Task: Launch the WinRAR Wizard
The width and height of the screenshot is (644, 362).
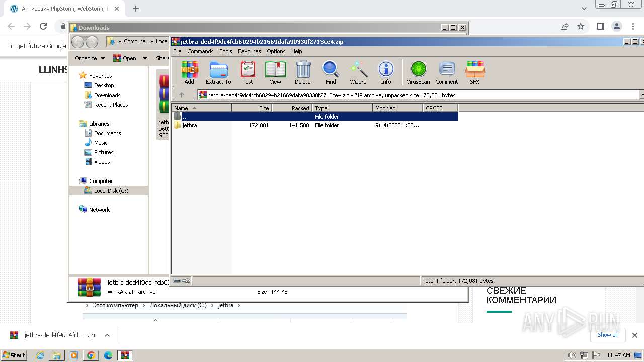Action: coord(358,72)
